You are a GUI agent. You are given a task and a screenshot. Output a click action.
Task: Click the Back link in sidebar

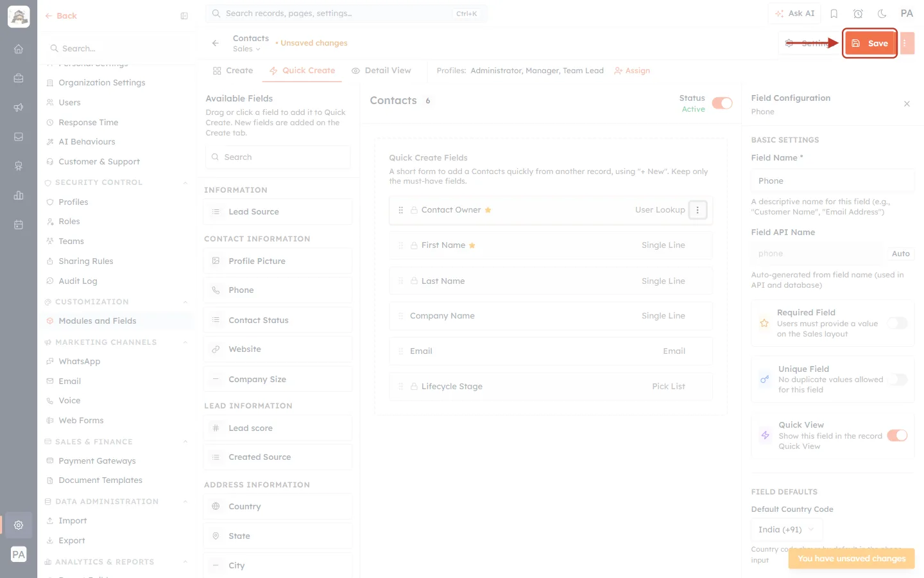pyautogui.click(x=61, y=16)
